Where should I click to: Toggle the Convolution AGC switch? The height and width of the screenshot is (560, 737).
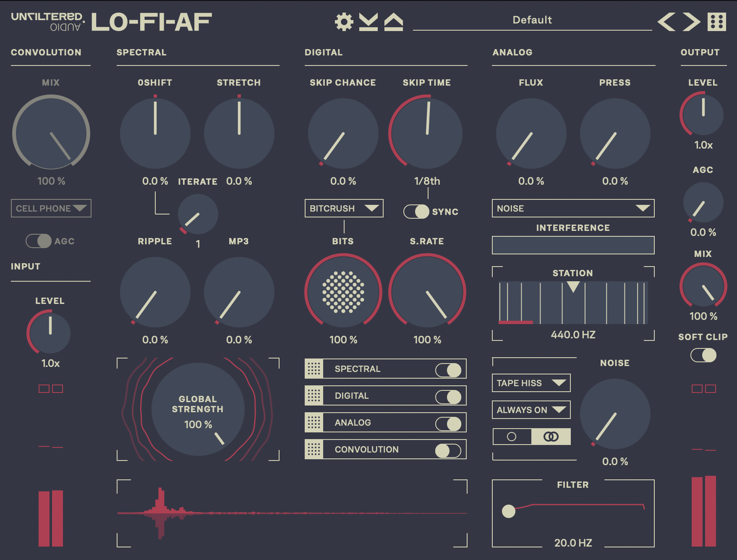pos(39,241)
